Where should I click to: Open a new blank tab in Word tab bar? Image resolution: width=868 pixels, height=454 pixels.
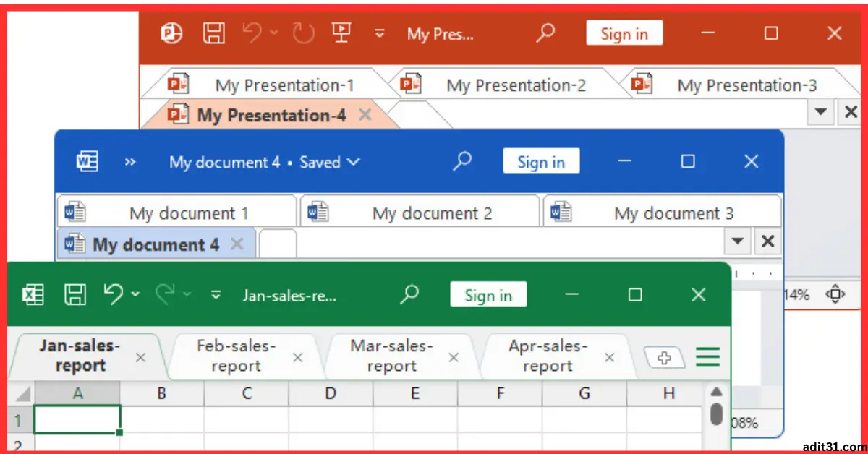(278, 244)
